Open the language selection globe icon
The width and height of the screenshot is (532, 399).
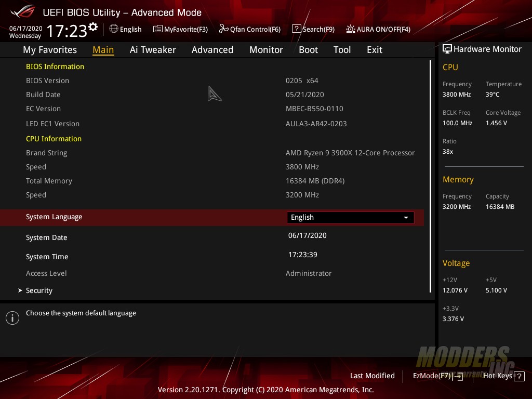113,30
